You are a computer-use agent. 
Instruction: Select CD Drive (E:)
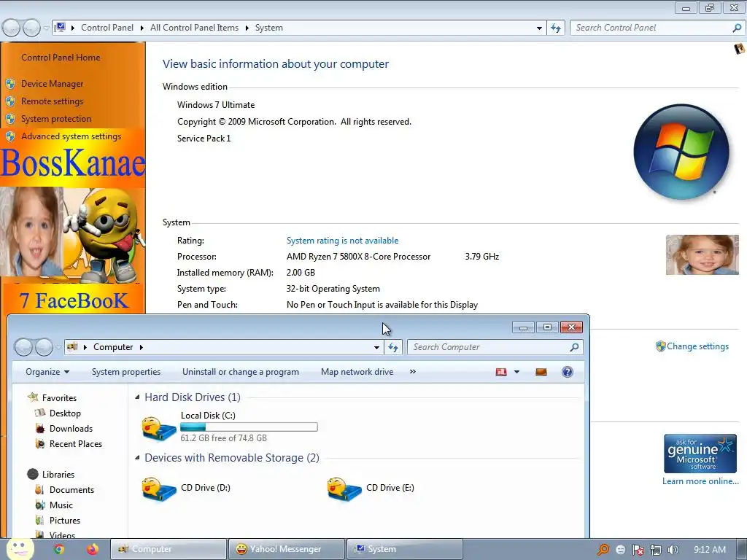[x=371, y=489]
